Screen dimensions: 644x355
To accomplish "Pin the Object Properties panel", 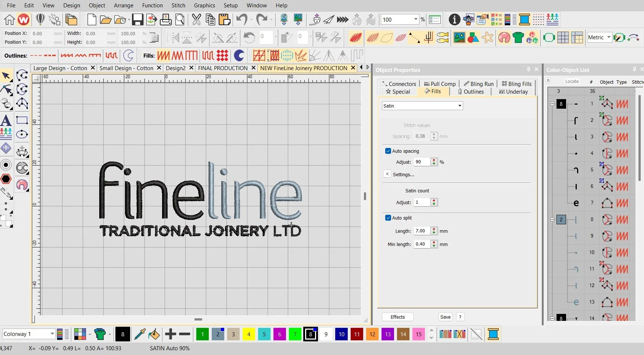I will (x=529, y=69).
